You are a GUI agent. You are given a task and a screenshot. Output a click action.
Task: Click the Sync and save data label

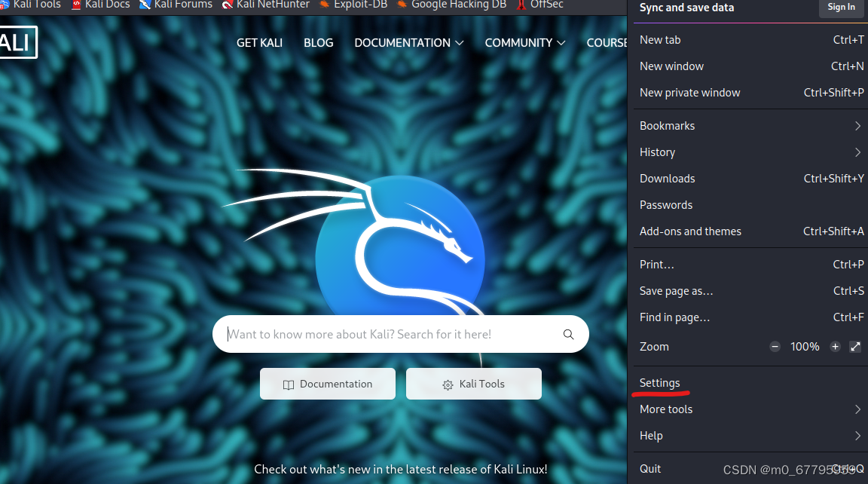[686, 8]
